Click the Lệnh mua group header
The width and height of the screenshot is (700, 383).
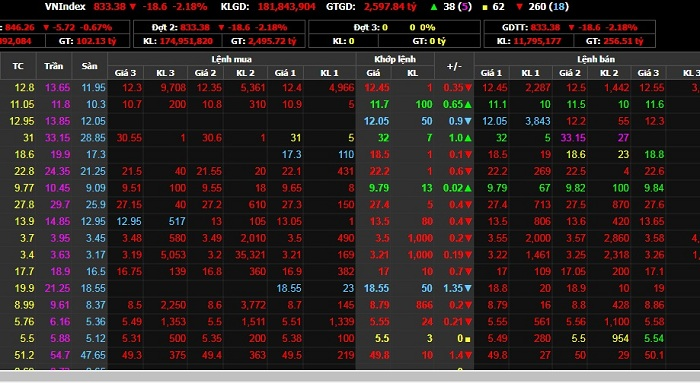(x=232, y=59)
